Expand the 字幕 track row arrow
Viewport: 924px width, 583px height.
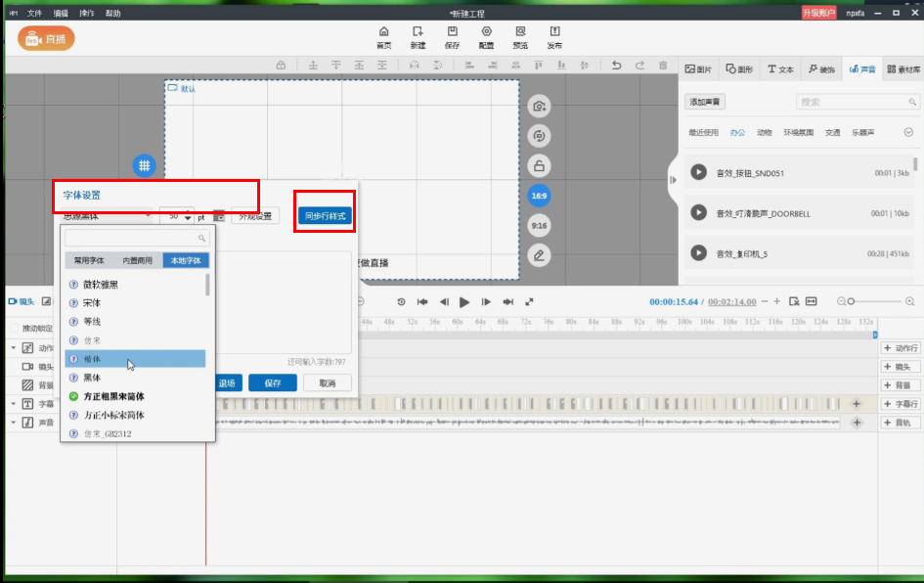coord(14,403)
